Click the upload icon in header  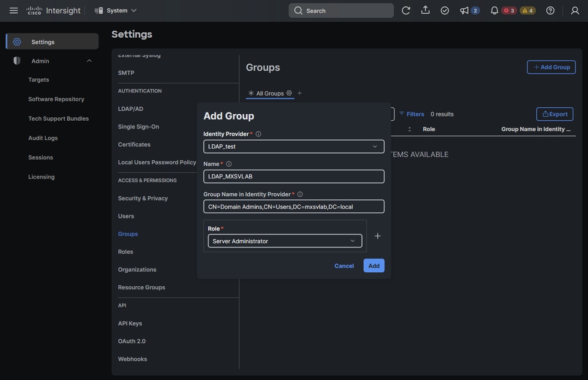425,10
